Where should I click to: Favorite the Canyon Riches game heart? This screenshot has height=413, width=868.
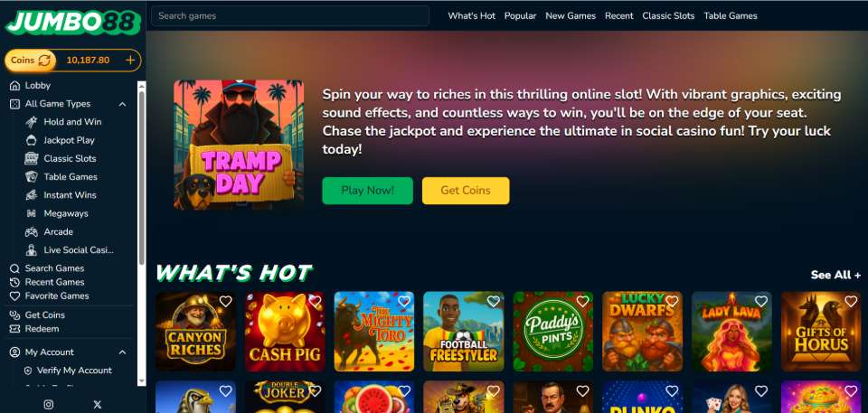225,301
